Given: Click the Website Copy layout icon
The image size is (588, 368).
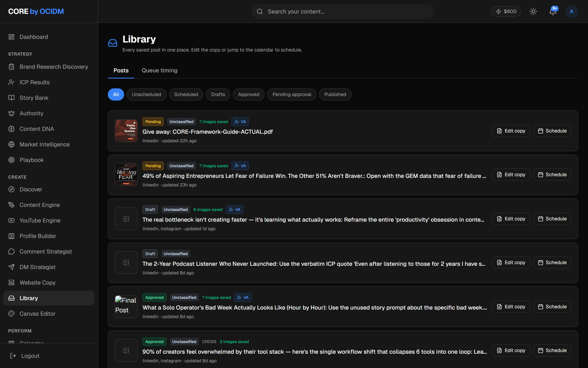Looking at the screenshot, I should (x=11, y=283).
